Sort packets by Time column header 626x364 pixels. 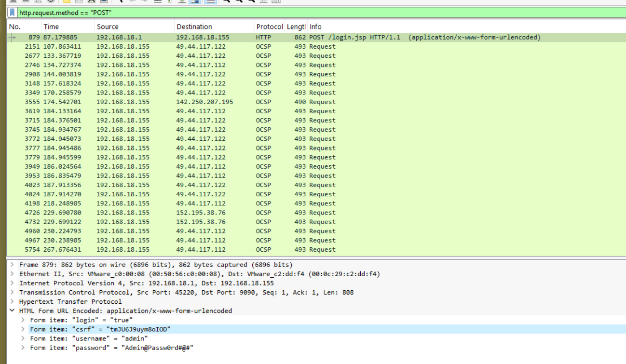(x=51, y=27)
